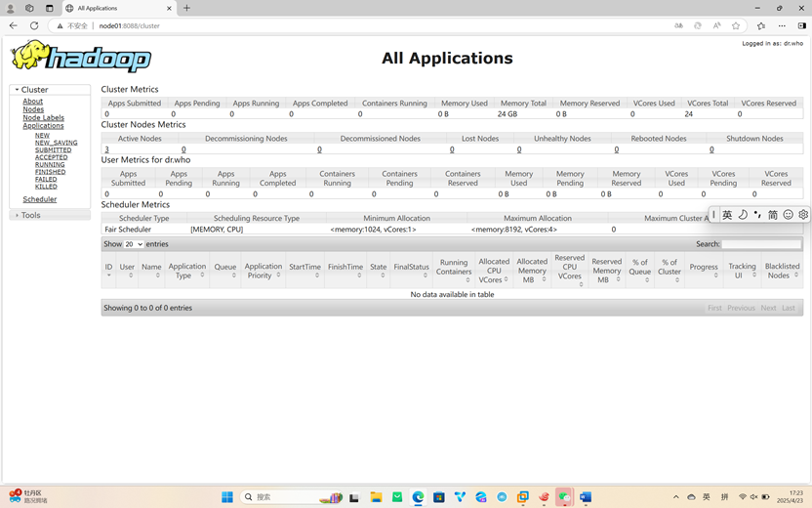The width and height of the screenshot is (812, 508).
Task: Open the Node Labels link
Action: pos(44,117)
